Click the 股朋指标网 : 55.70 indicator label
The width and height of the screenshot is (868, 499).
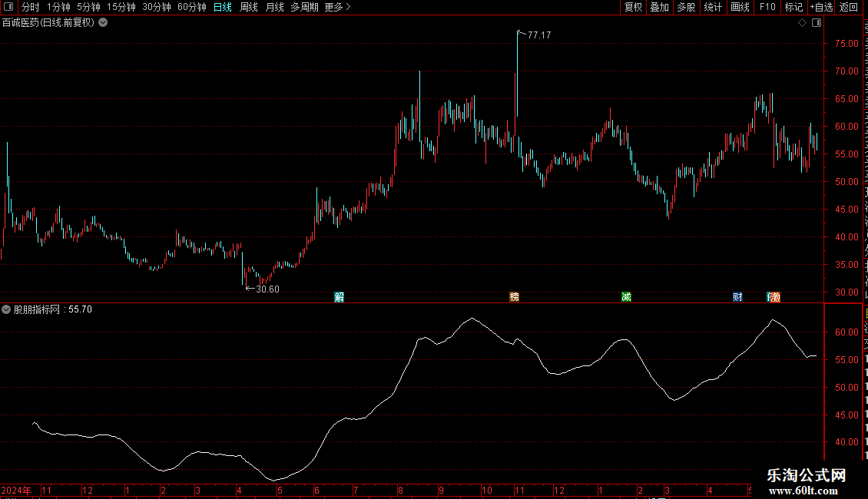coord(52,310)
